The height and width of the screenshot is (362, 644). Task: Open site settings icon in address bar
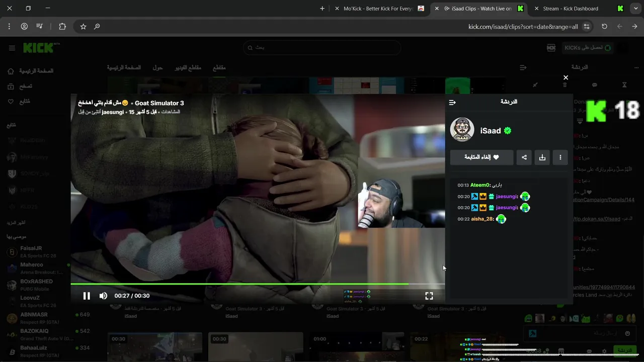tap(587, 27)
